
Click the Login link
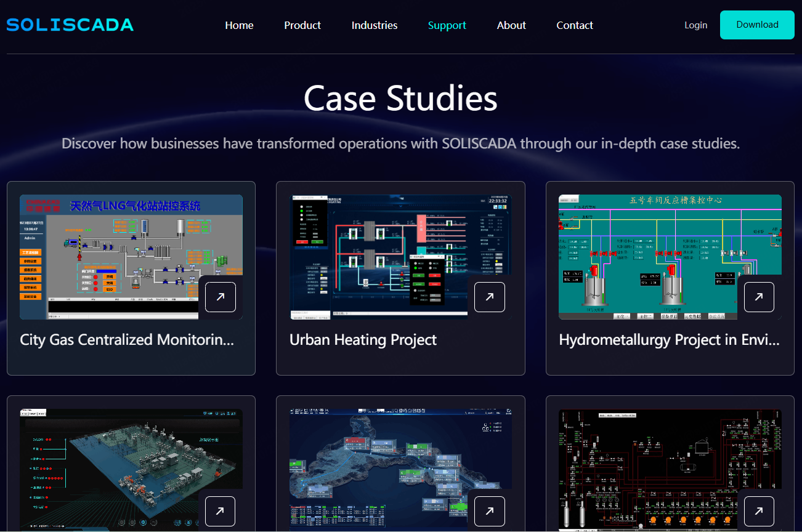click(695, 25)
